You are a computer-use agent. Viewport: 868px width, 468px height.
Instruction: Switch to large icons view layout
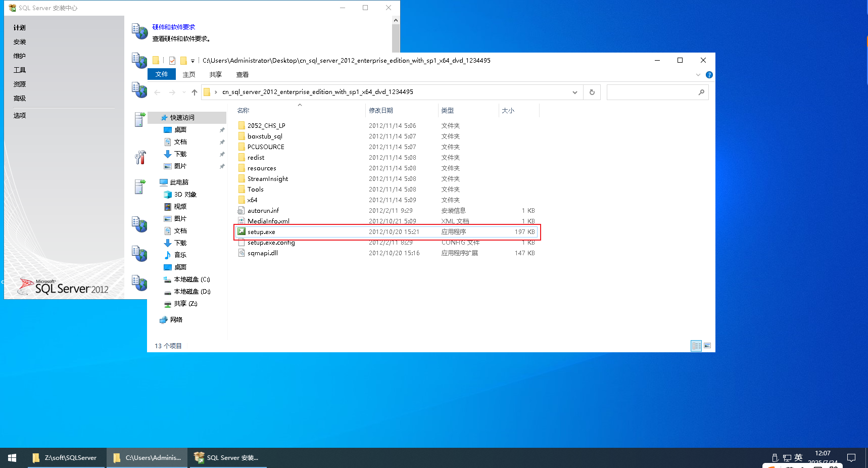click(707, 346)
